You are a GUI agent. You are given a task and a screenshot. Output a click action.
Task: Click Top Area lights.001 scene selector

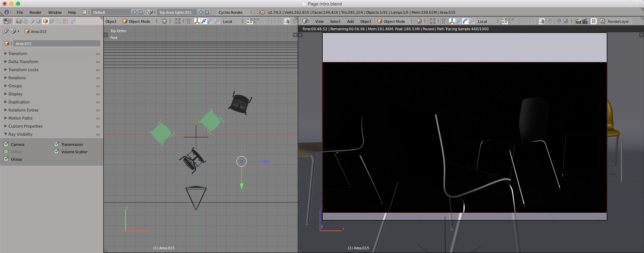(x=177, y=12)
